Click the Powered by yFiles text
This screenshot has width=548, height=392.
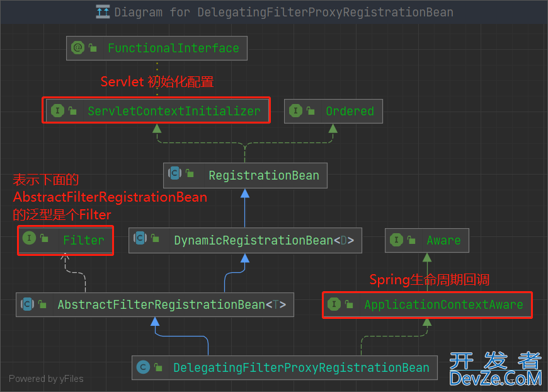(x=46, y=379)
